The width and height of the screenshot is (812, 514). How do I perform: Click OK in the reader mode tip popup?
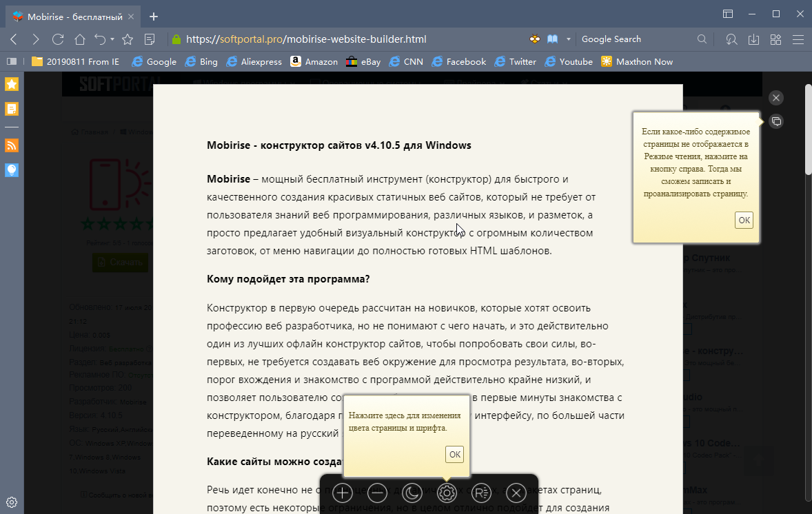(x=744, y=220)
